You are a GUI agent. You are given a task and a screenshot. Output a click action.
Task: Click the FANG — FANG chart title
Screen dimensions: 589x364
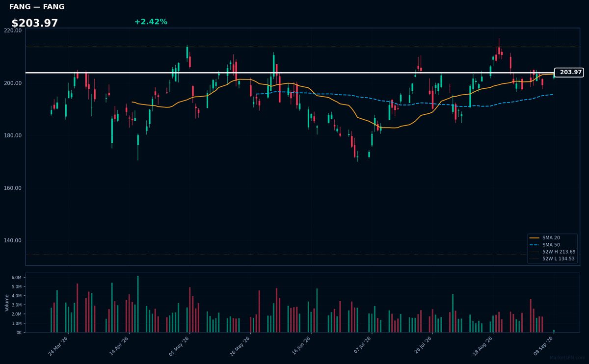[37, 7]
